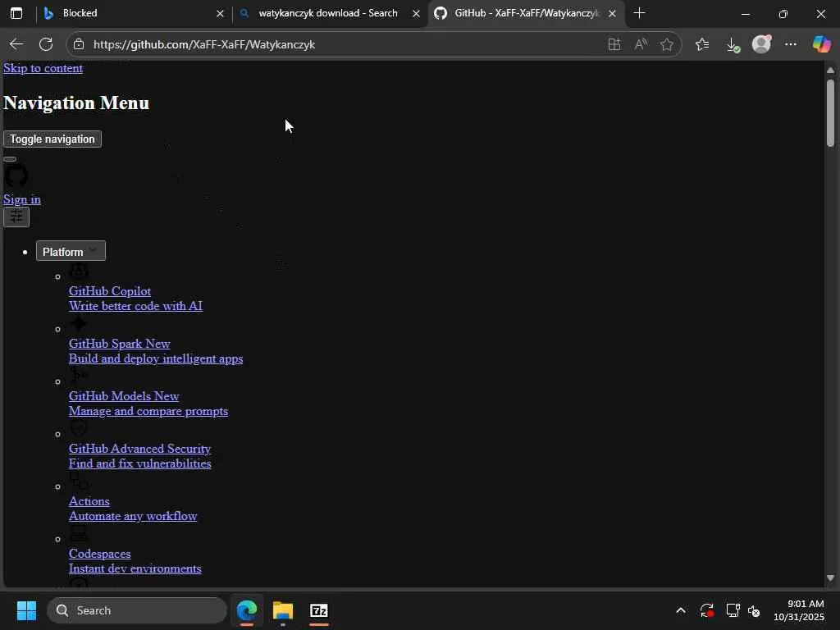Close the watykanczyk download Search tab

pos(416,13)
